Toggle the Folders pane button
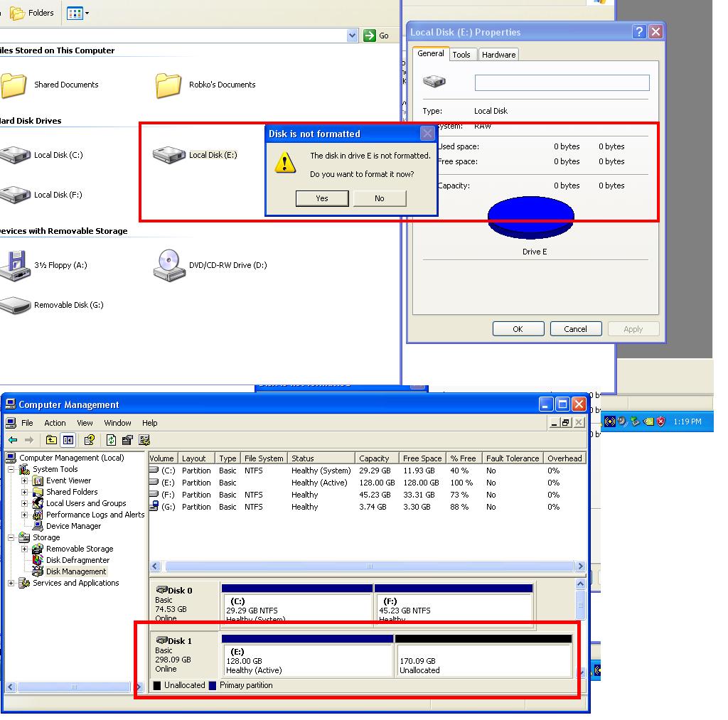This screenshot has width=728, height=720. 33,13
